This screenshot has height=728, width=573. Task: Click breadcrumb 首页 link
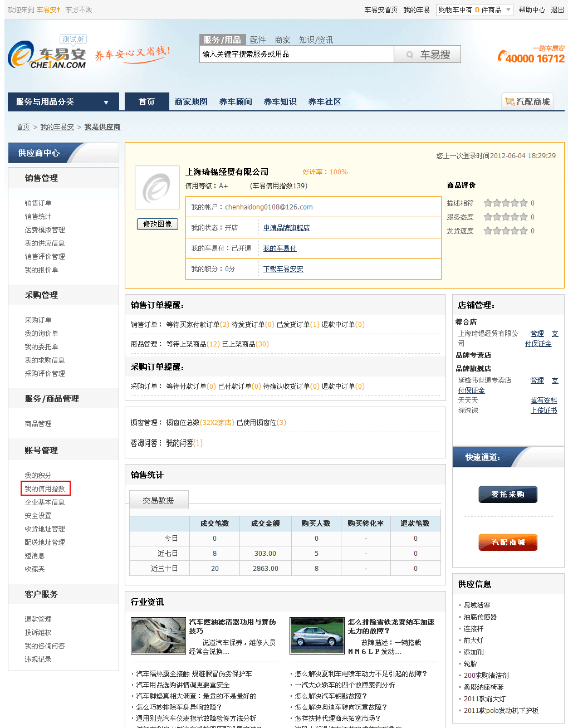[23, 127]
